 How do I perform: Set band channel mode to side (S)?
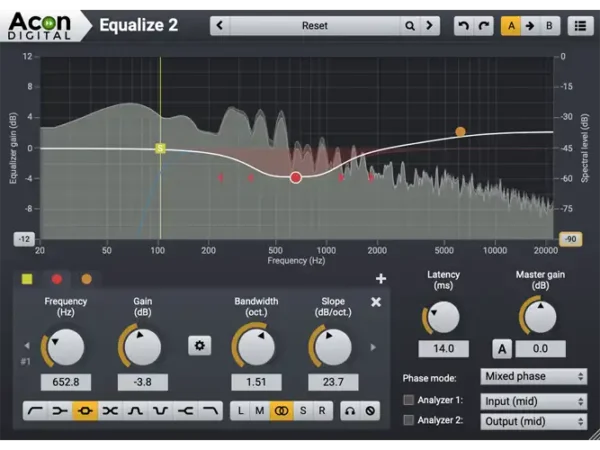click(x=303, y=411)
